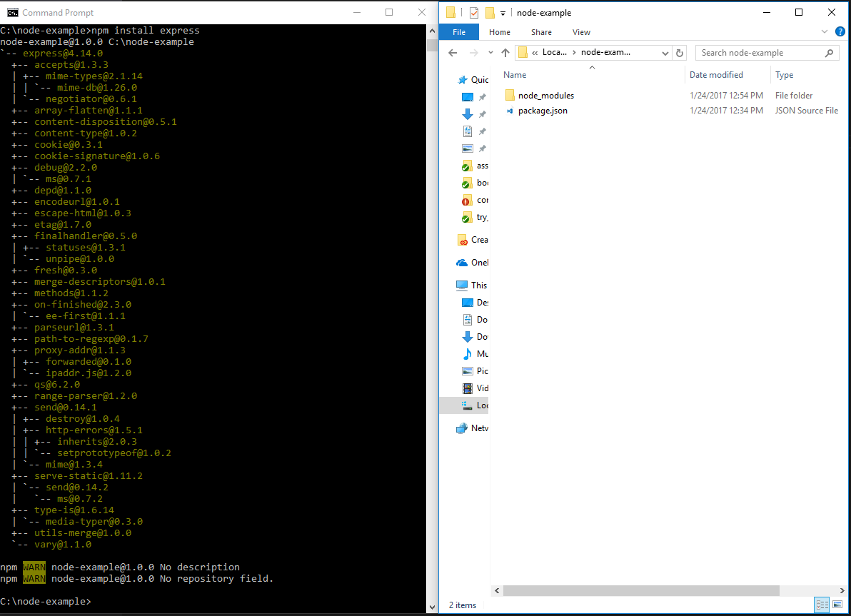Open the File menu
Viewport: 851px width, 616px height.
[459, 32]
